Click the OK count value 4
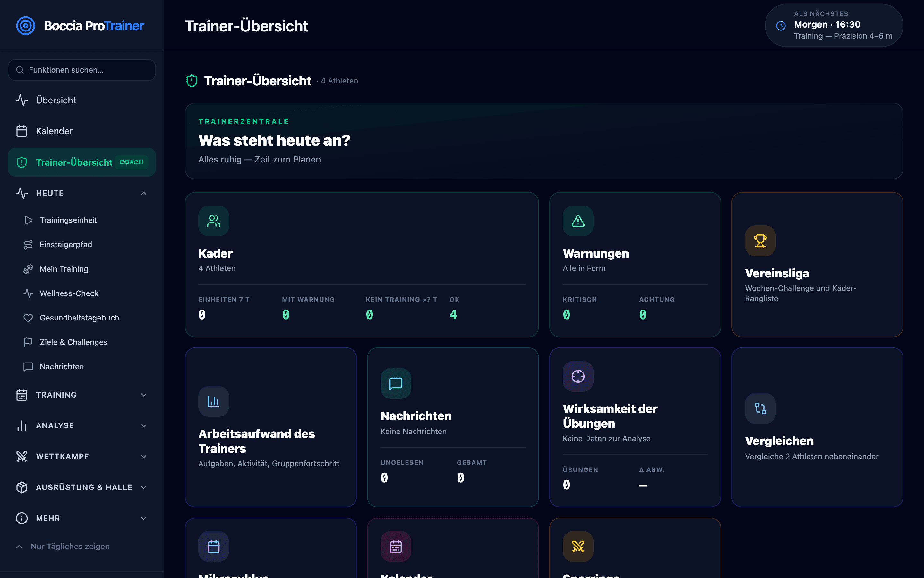 point(453,315)
